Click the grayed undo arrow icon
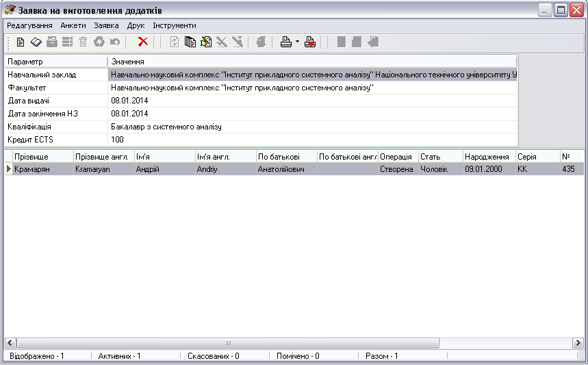The height and width of the screenshot is (365, 588). coord(115,42)
